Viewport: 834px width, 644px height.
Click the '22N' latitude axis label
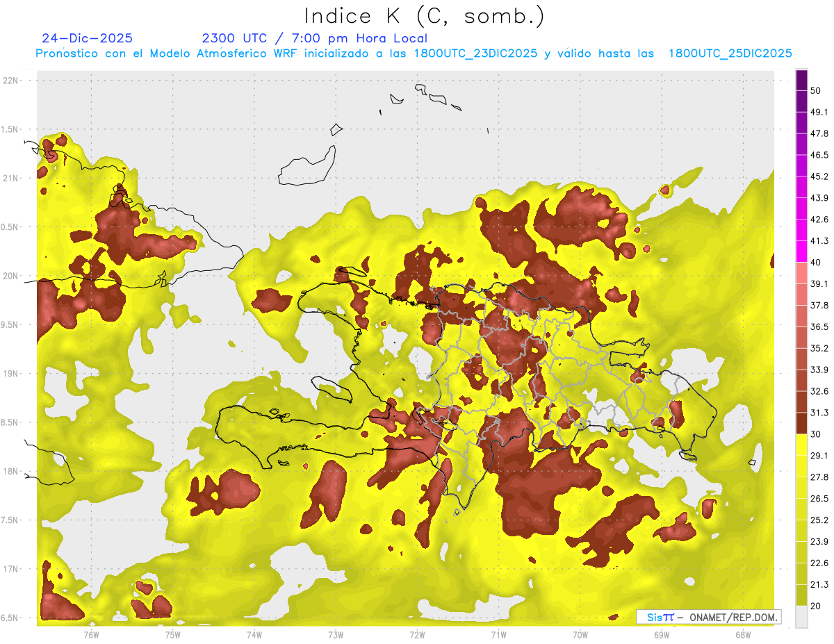point(10,81)
